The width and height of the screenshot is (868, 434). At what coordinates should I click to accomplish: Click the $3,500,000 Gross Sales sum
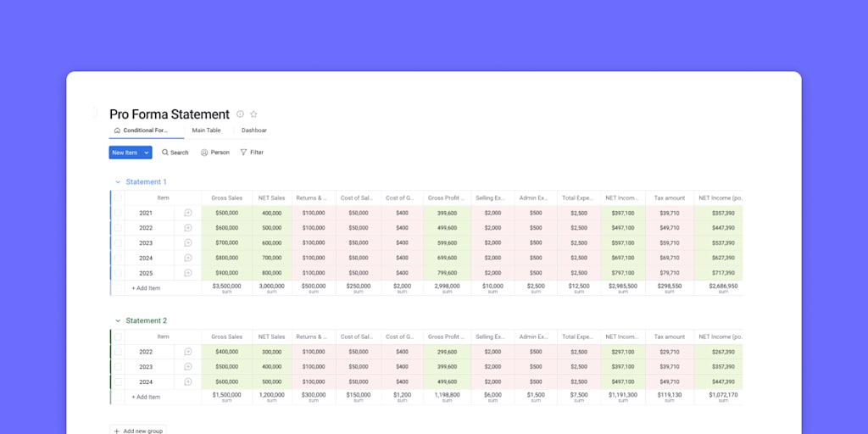pos(227,287)
